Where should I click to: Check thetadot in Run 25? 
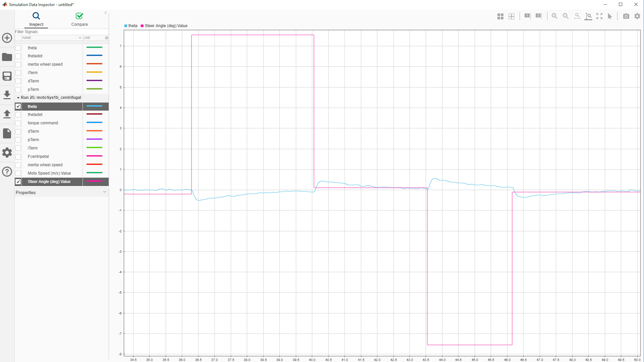18,115
